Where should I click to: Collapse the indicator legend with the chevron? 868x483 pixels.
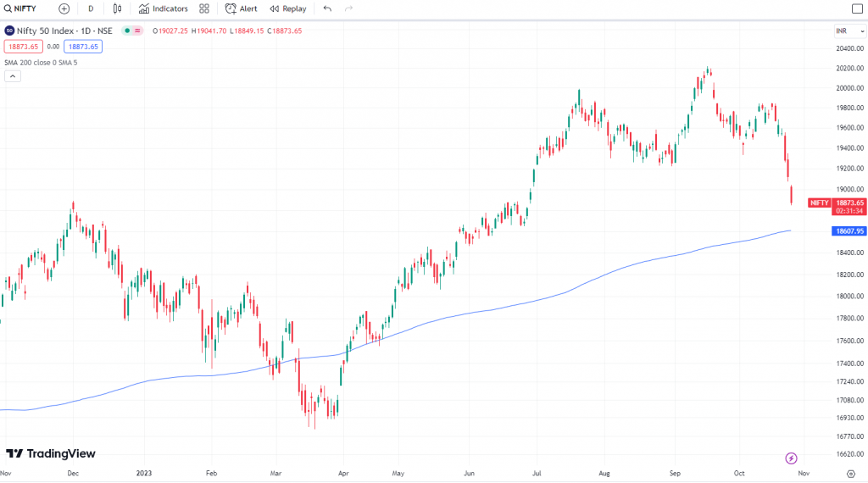[x=13, y=76]
